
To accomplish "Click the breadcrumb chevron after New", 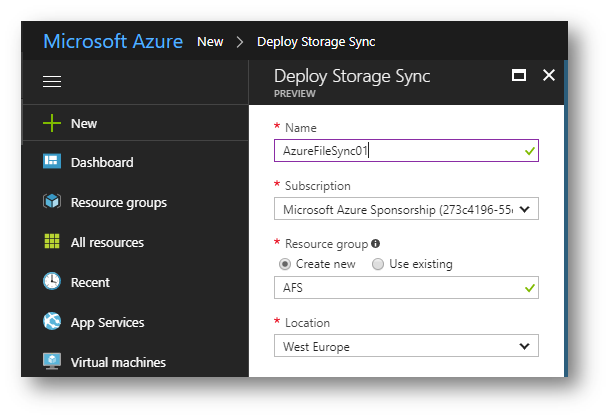I will point(240,42).
